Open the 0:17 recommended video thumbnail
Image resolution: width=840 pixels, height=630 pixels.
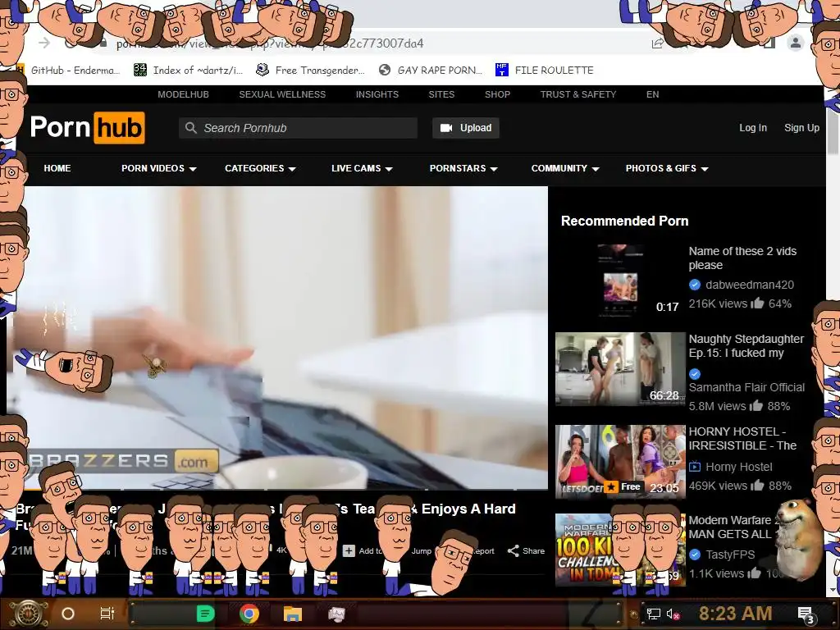(620, 281)
